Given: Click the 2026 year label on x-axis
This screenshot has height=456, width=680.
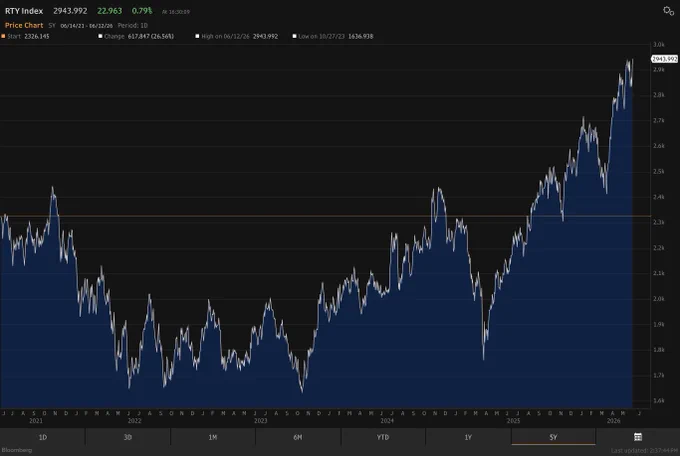Looking at the screenshot, I should 614,421.
